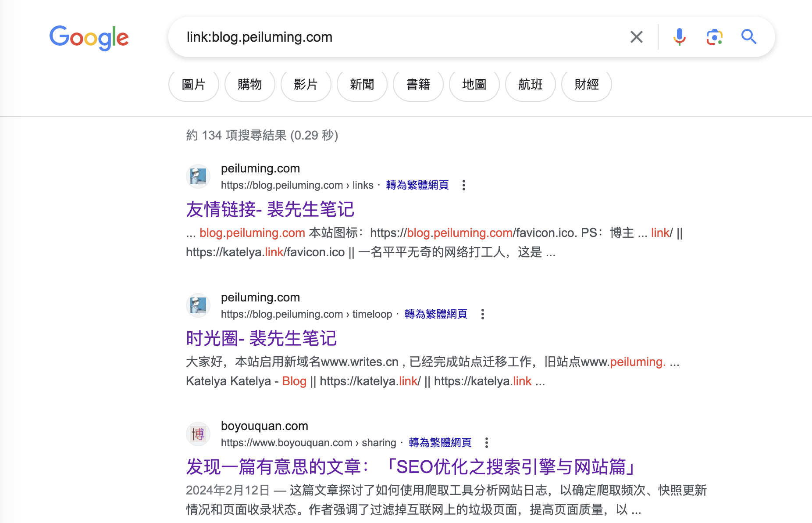Start voice search with microphone icon
The height and width of the screenshot is (523, 812).
pyautogui.click(x=679, y=37)
